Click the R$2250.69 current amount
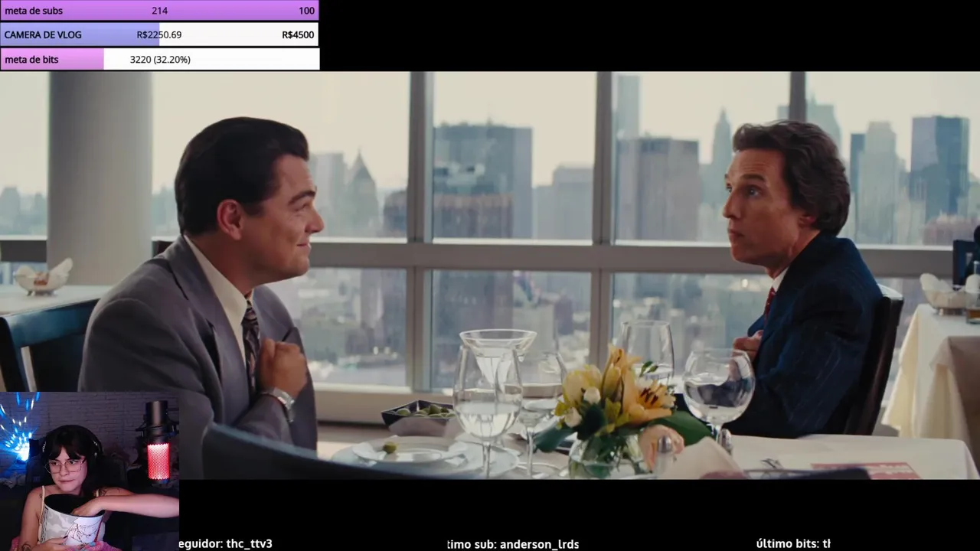Viewport: 980px width, 551px height. [x=159, y=34]
